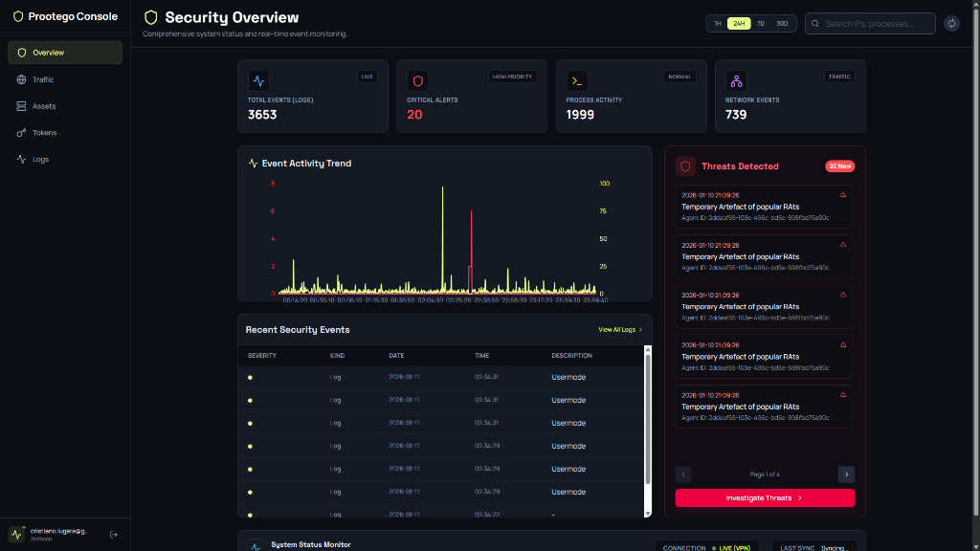Switch time range to 1H
This screenshot has width=980, height=551.
(x=717, y=22)
